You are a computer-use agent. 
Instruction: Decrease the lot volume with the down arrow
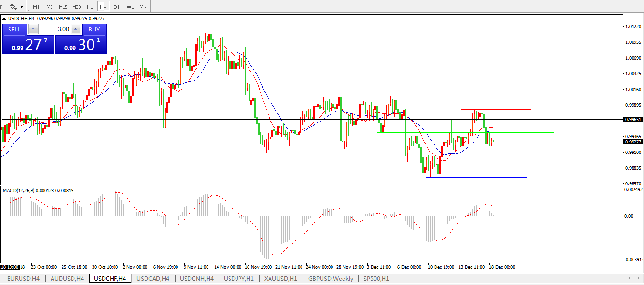click(x=32, y=29)
